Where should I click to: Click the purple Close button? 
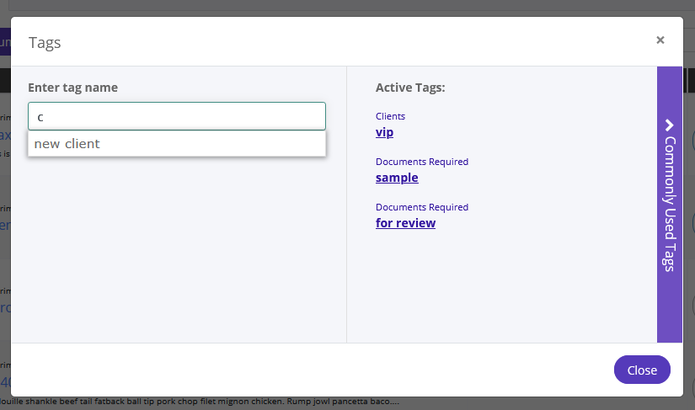coord(642,370)
